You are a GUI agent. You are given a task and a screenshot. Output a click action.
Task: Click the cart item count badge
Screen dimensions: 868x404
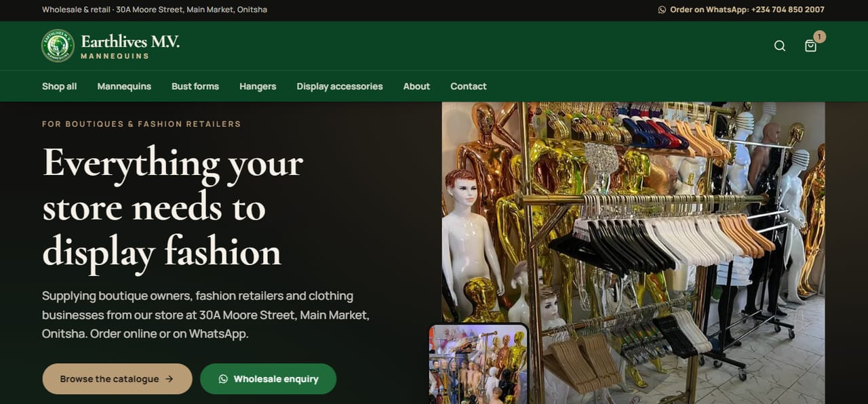point(819,37)
